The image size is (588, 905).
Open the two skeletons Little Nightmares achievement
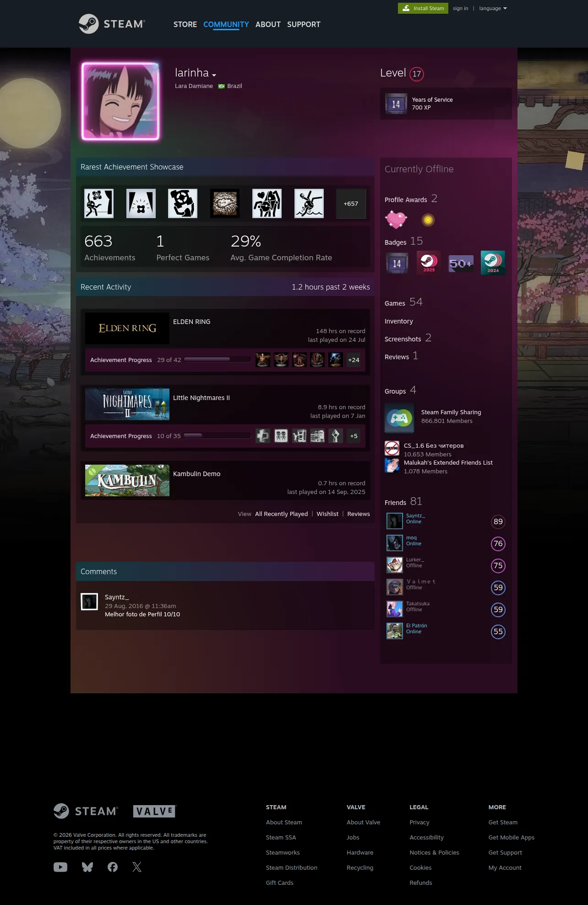281,436
